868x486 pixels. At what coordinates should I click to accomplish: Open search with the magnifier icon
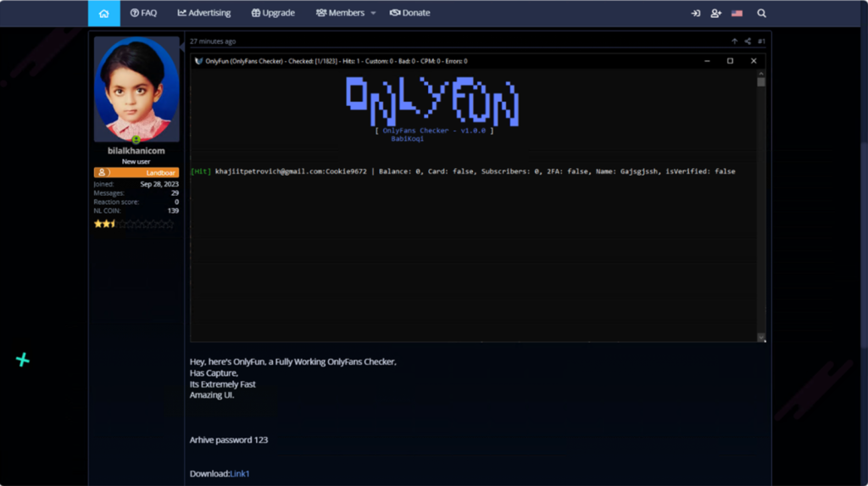coord(762,14)
